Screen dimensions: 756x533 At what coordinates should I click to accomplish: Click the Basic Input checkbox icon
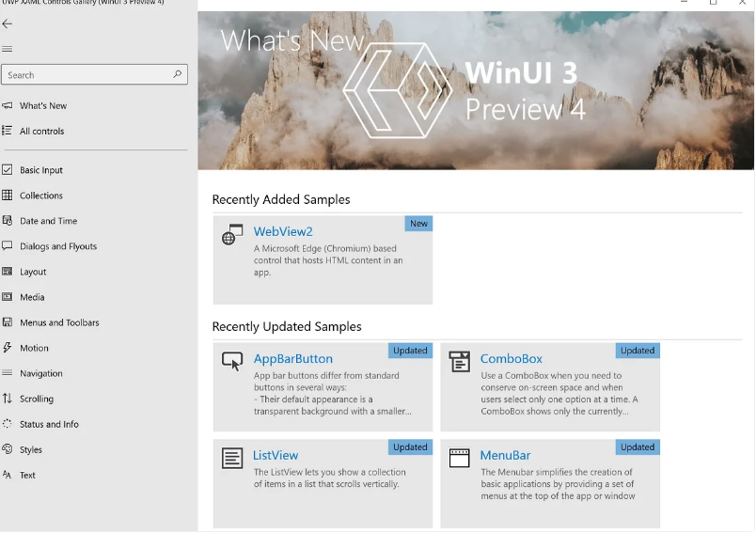[8, 170]
